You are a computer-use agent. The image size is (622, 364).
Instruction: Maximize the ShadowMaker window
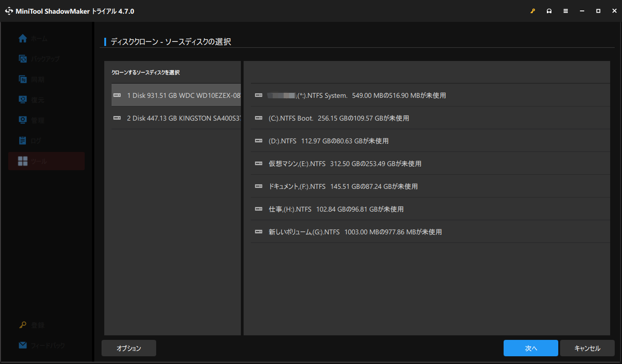pos(598,11)
